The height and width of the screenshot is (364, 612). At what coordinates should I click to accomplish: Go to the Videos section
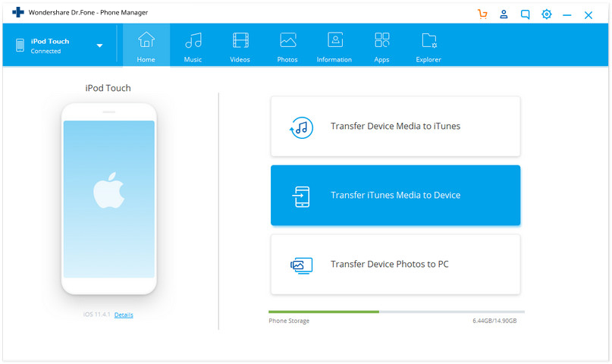point(240,47)
